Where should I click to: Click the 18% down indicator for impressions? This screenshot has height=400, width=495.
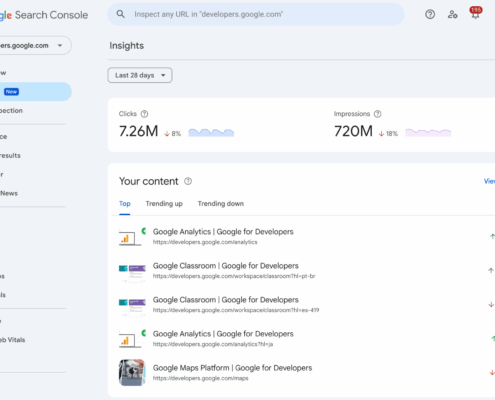(x=388, y=134)
